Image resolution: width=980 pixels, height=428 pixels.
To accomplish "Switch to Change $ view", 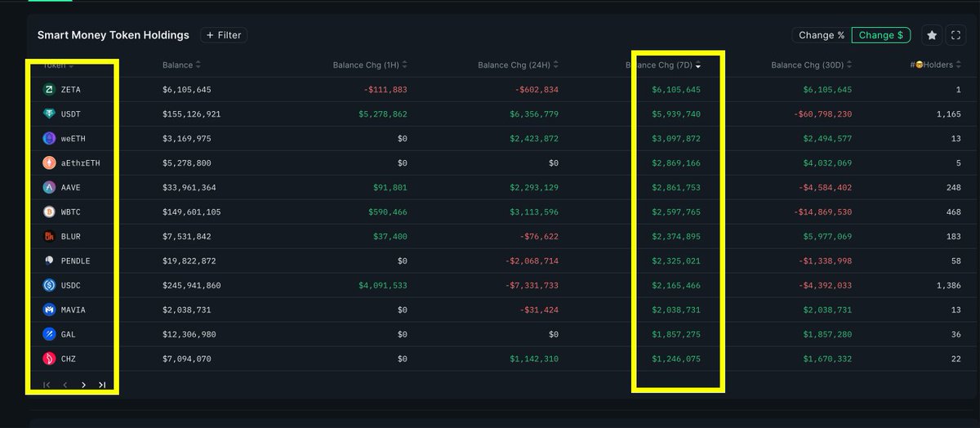I will click(881, 35).
